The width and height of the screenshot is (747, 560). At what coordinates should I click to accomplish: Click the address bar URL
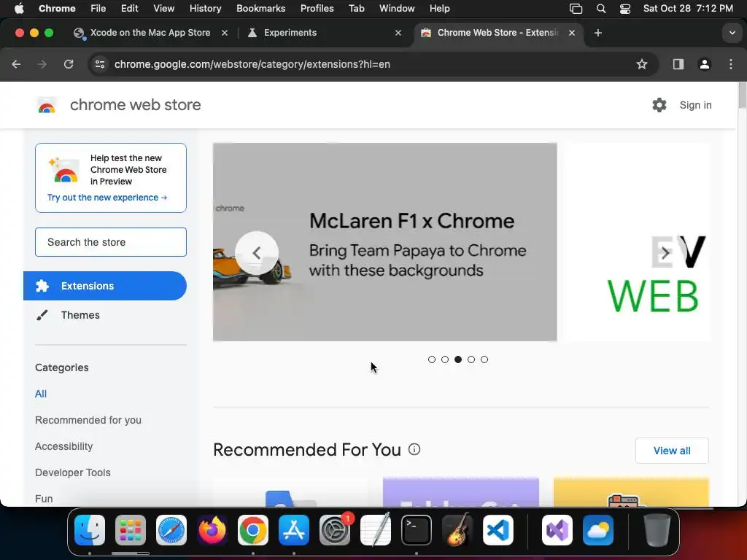pyautogui.click(x=252, y=64)
